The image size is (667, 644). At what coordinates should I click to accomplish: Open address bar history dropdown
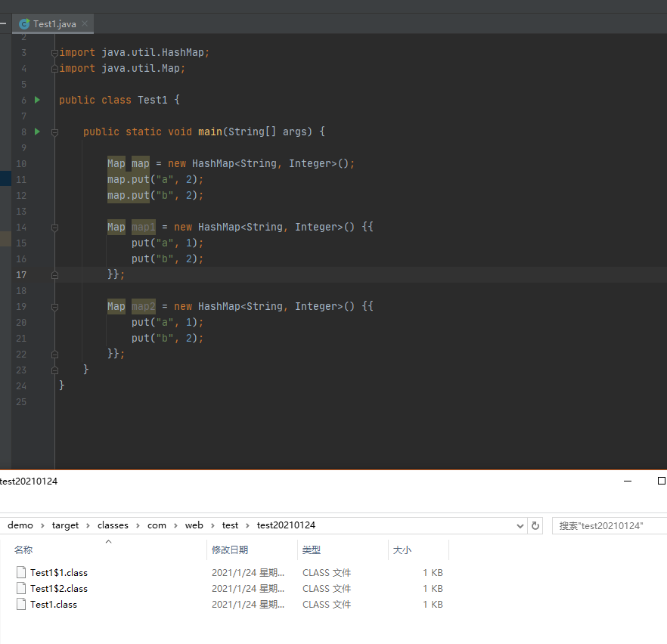[x=520, y=526]
